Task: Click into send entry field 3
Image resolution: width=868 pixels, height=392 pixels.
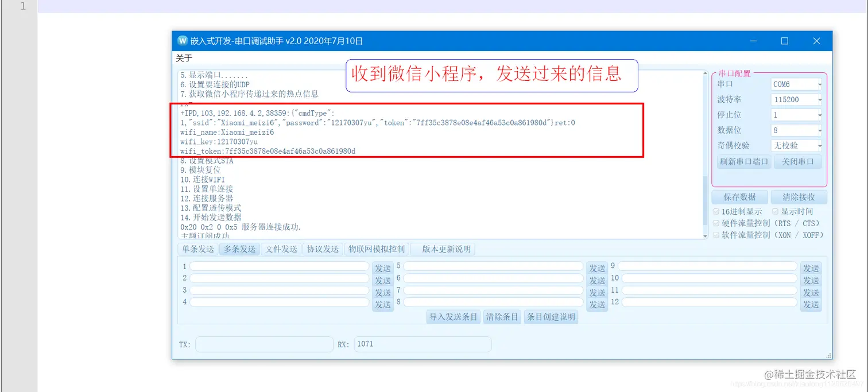Action: (x=280, y=290)
